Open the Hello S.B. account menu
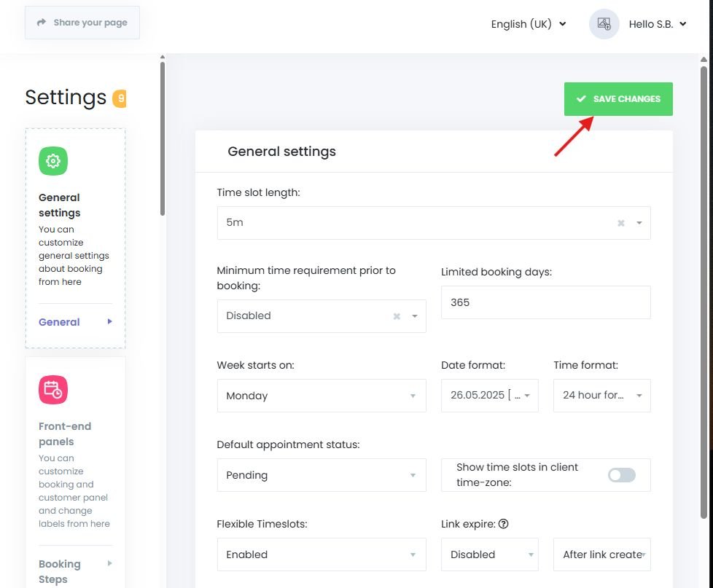713x588 pixels. click(655, 23)
